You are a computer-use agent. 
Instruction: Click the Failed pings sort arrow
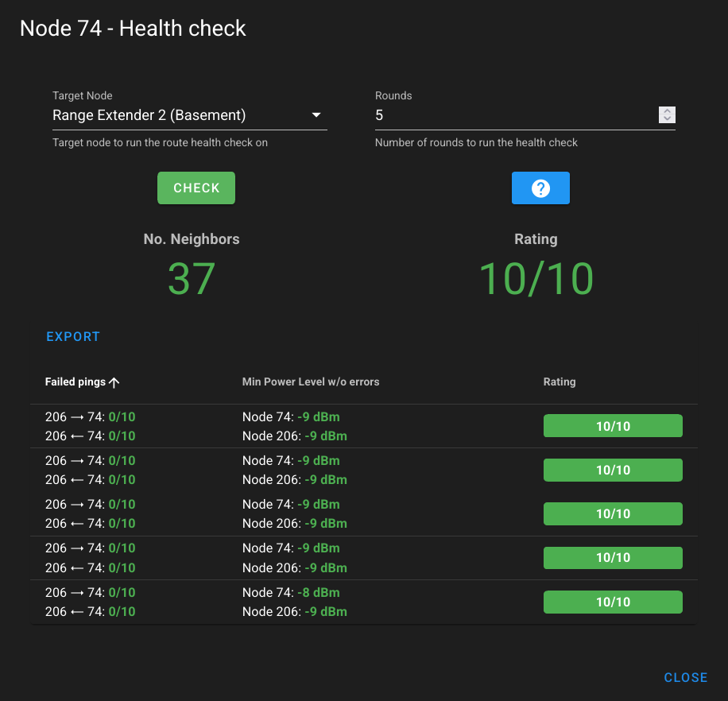coord(114,381)
